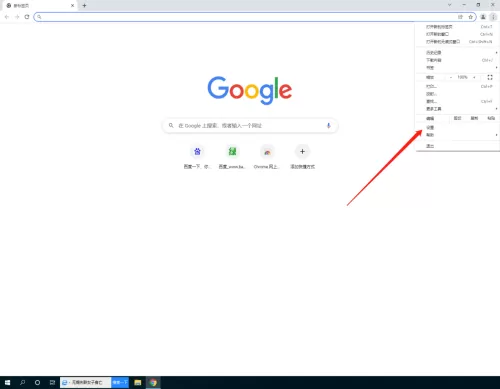
Task: Click the three-dot Chrome menu button
Action: click(493, 17)
